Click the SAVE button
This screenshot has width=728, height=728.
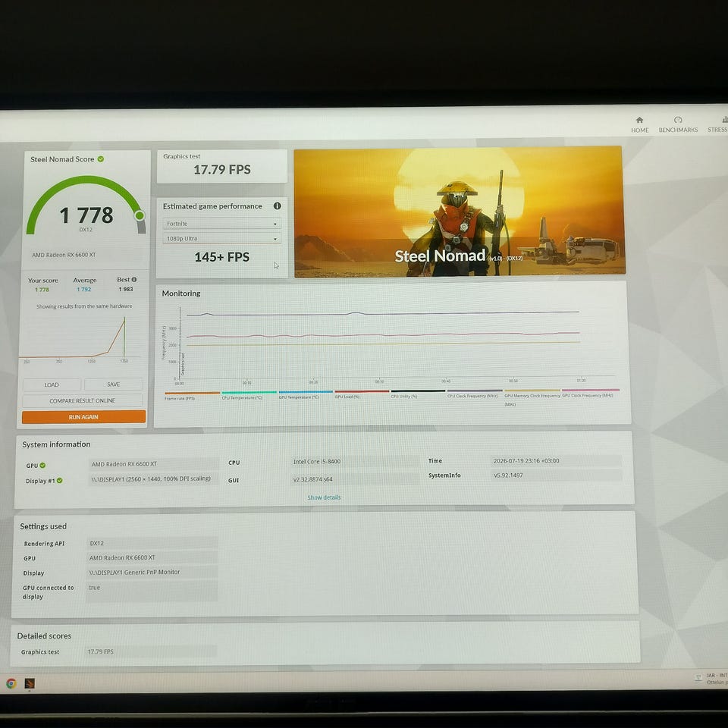click(113, 384)
